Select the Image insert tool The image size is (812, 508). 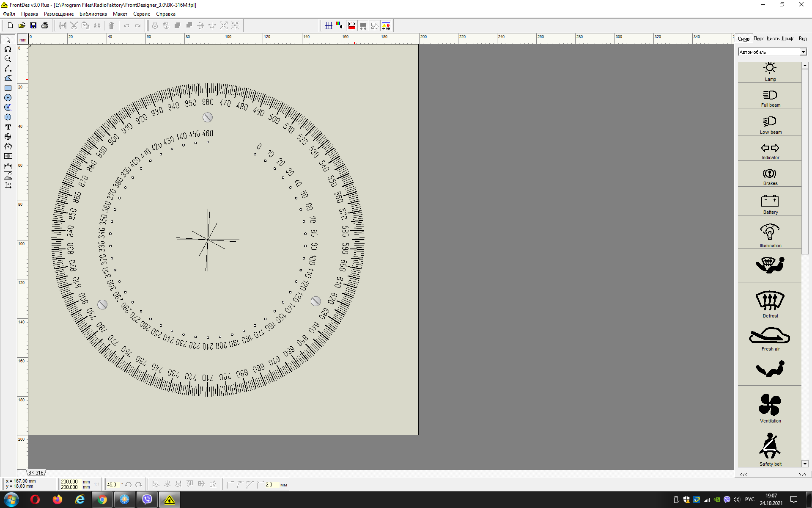8,176
